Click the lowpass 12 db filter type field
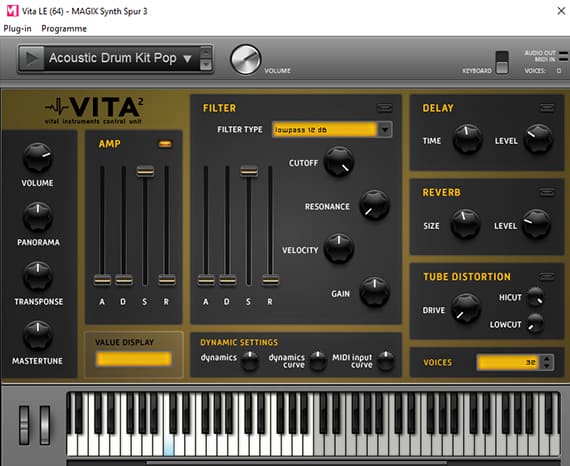This screenshot has height=466, width=570. pos(325,129)
